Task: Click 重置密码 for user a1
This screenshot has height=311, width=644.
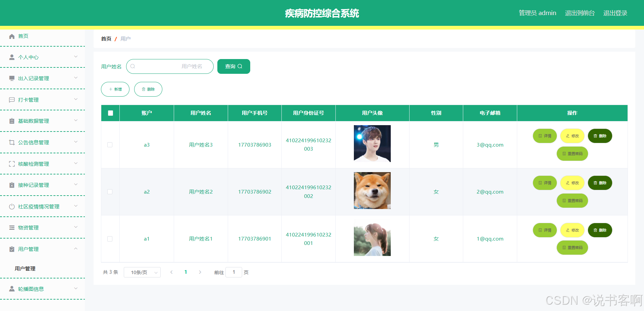Action: click(x=572, y=248)
